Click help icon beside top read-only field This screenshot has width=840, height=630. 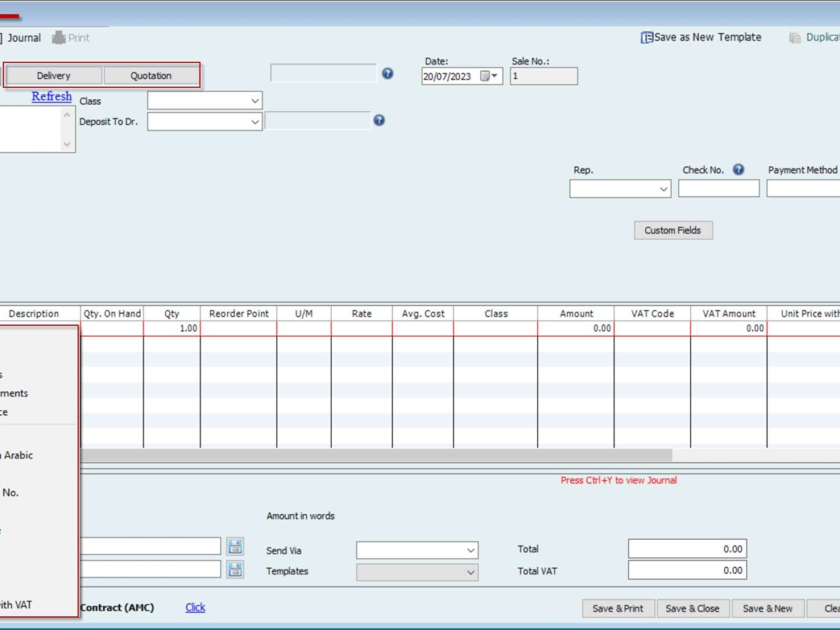pyautogui.click(x=388, y=73)
